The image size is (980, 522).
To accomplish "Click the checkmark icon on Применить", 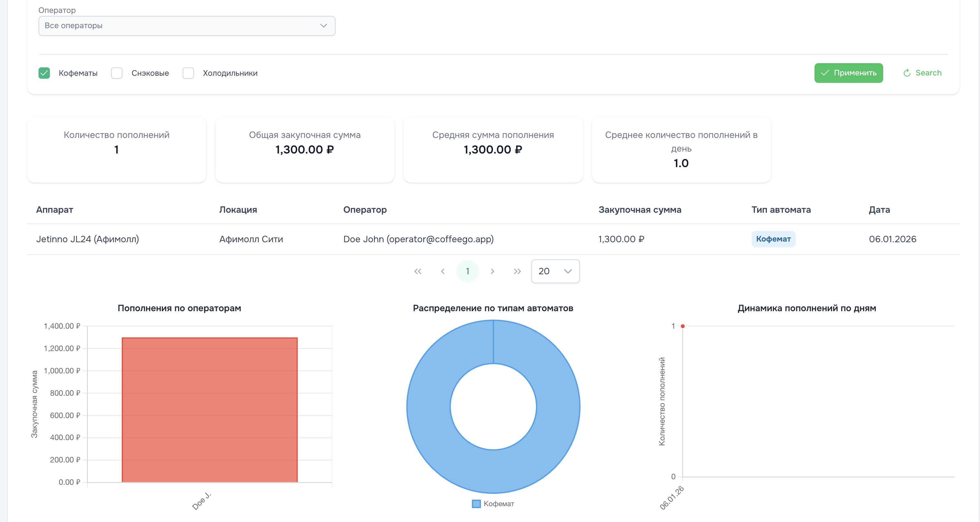I will click(x=825, y=73).
